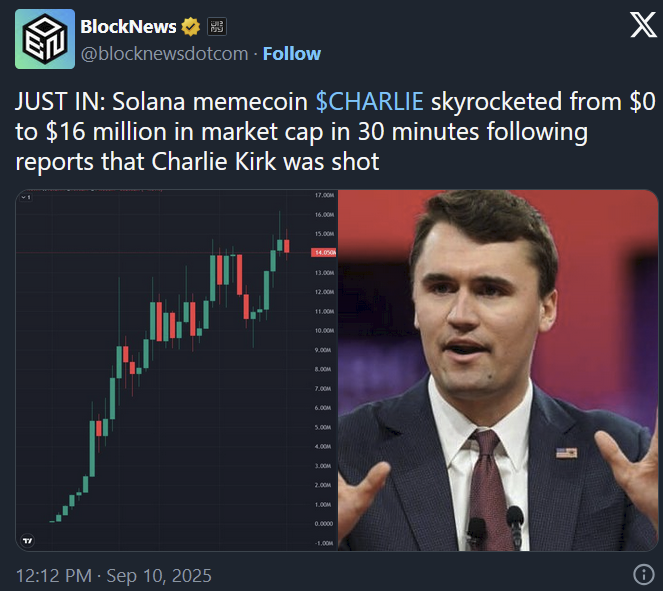Click the 0.0000 price axis label
Image resolution: width=663 pixels, height=591 pixels.
tap(324, 523)
